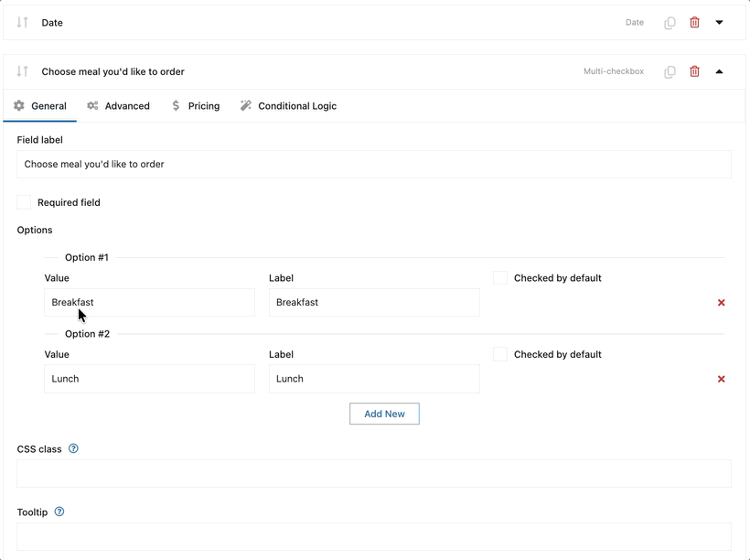Screen dimensions: 750x560
Task: Duplicate the Date field
Action: pyautogui.click(x=670, y=23)
